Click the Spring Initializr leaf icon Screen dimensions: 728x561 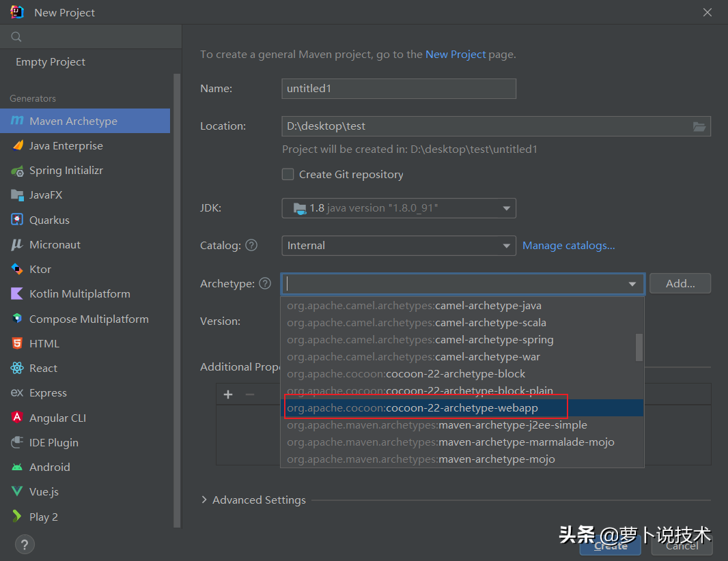click(x=17, y=171)
